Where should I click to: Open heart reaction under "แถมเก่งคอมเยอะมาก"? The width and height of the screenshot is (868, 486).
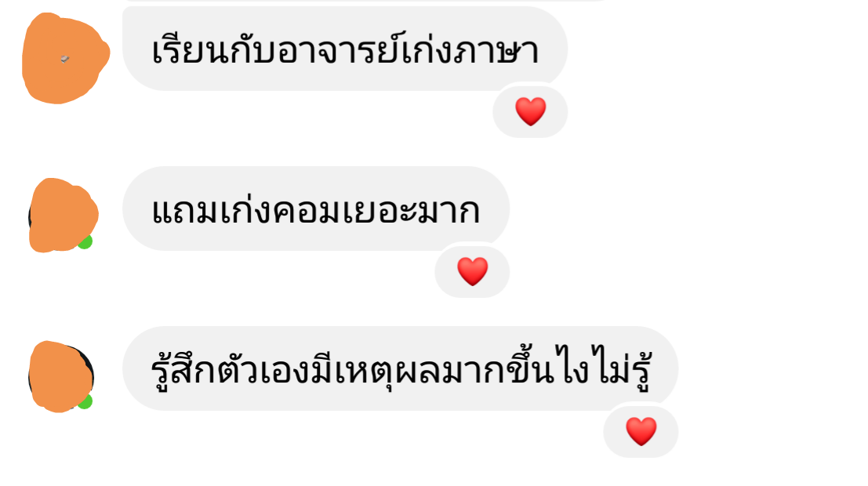(x=472, y=271)
